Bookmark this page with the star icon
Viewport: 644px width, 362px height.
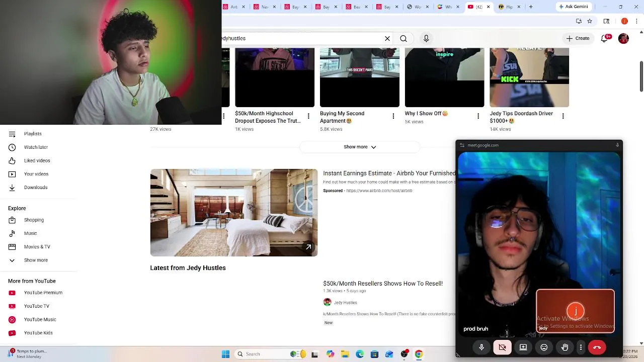(x=590, y=21)
